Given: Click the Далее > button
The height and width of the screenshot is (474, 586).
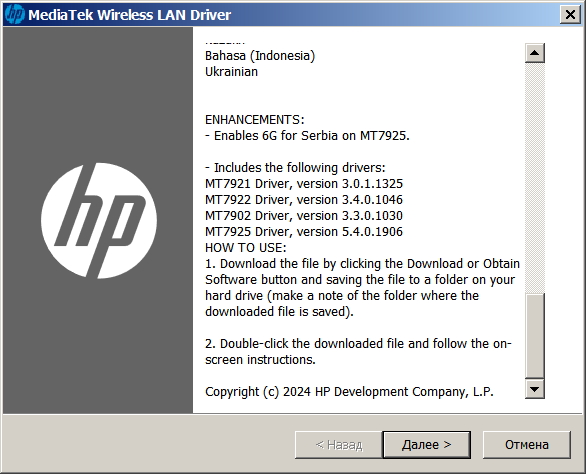Looking at the screenshot, I should [426, 444].
